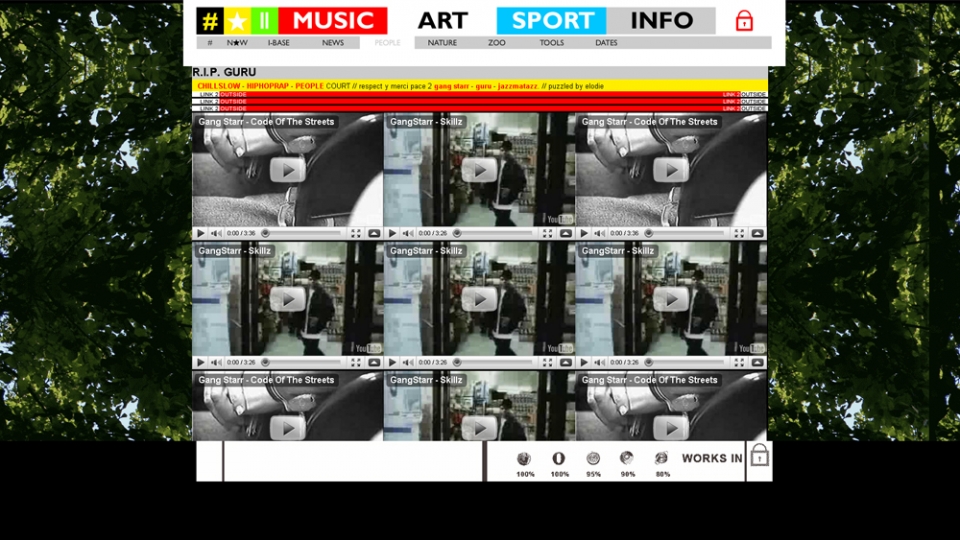This screenshot has width=960, height=540.
Task: Go to the ZOO submenu link
Action: coord(497,43)
